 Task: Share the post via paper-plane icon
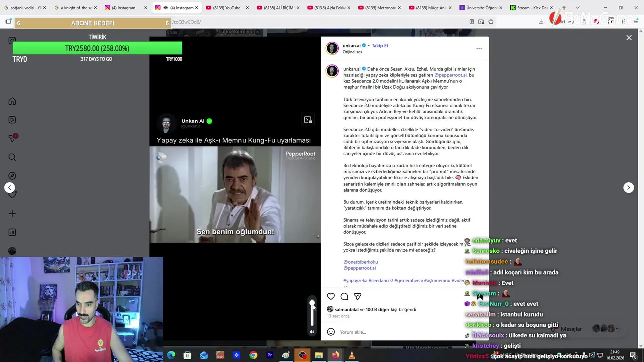pos(357,297)
